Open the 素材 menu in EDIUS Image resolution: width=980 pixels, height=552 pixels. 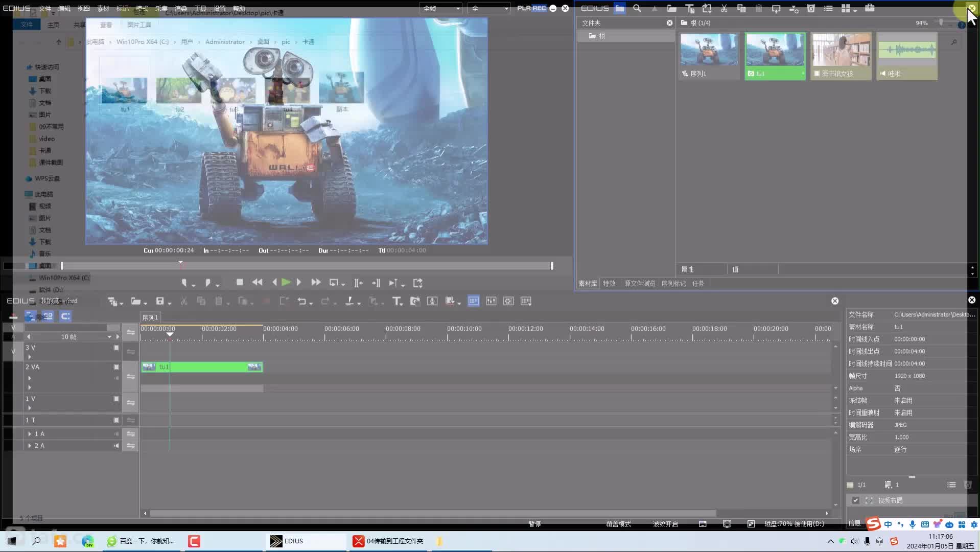[103, 8]
